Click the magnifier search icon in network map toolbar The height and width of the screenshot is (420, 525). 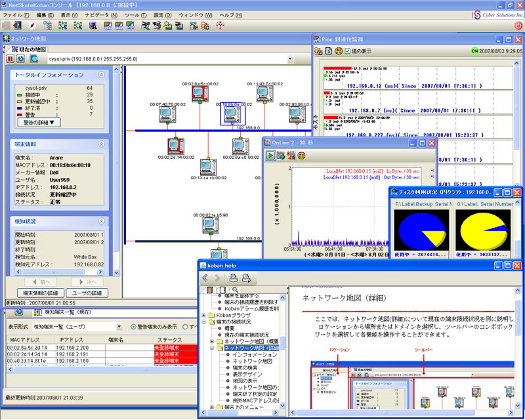click(x=34, y=59)
